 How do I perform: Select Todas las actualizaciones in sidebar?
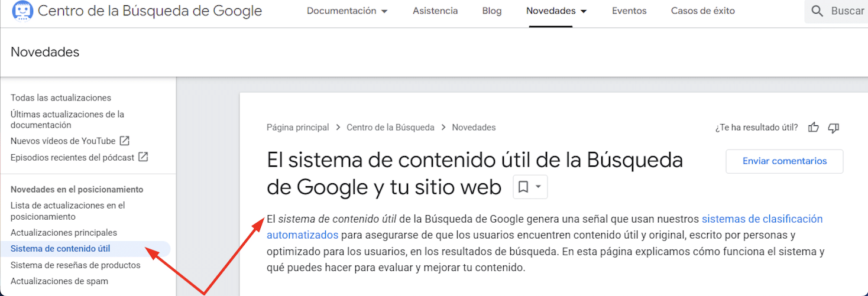tap(61, 97)
